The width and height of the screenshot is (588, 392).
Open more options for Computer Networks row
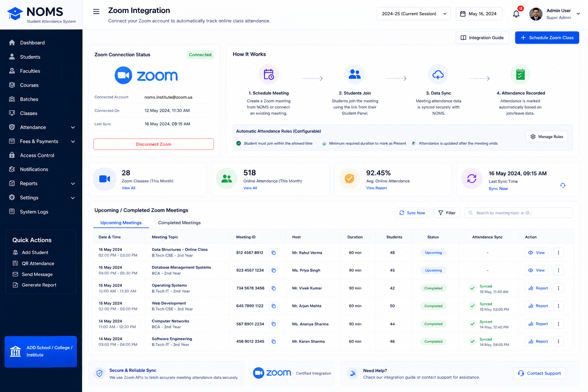(559, 324)
